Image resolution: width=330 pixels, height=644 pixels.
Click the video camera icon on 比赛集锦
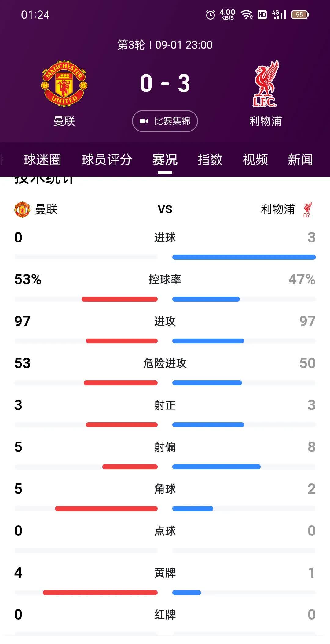coord(145,121)
